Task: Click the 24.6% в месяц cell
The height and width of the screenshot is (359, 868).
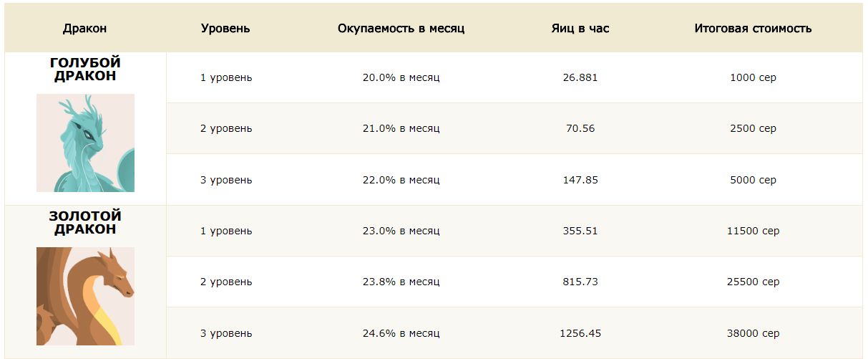Action: click(x=401, y=333)
